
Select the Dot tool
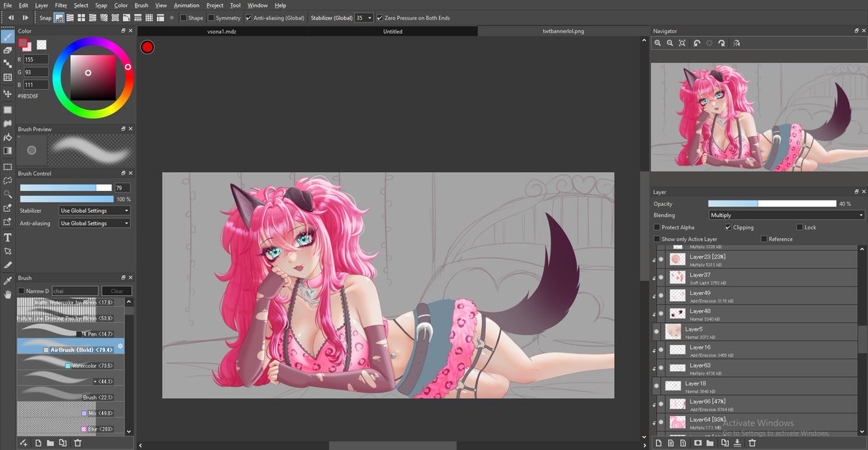[7, 64]
